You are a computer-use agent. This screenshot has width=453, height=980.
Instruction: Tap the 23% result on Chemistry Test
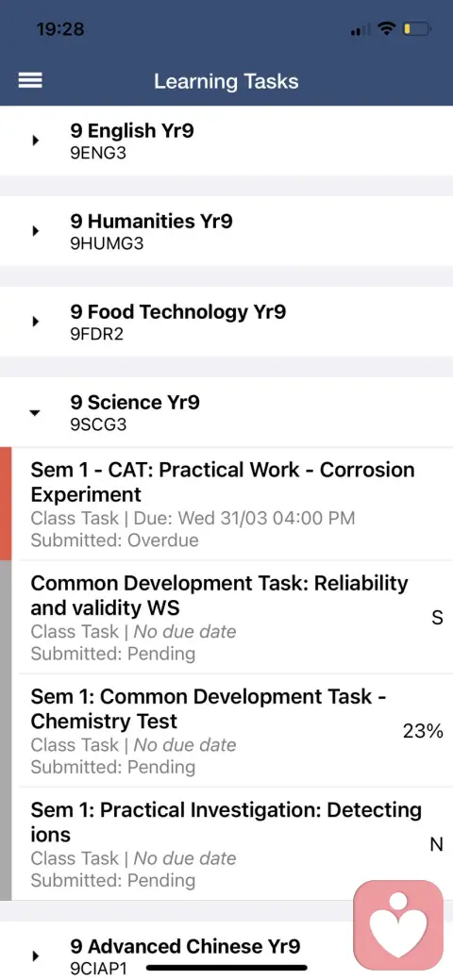423,731
